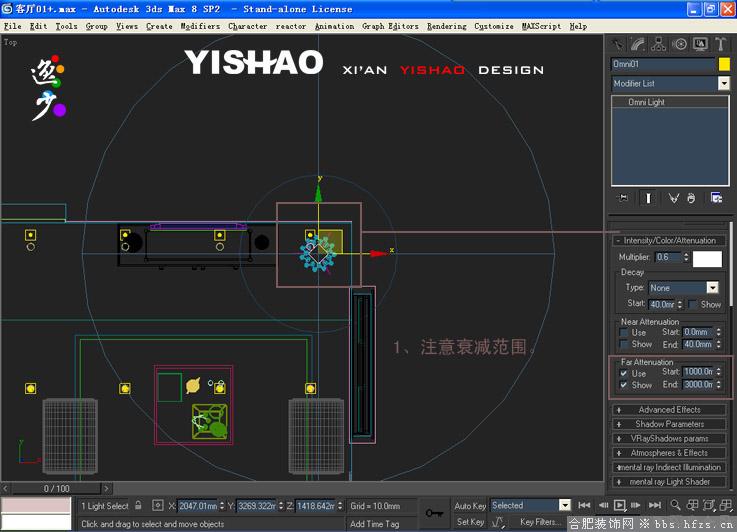This screenshot has height=532, width=737.
Task: Open the Omni01 object color swatch
Action: pos(724,64)
